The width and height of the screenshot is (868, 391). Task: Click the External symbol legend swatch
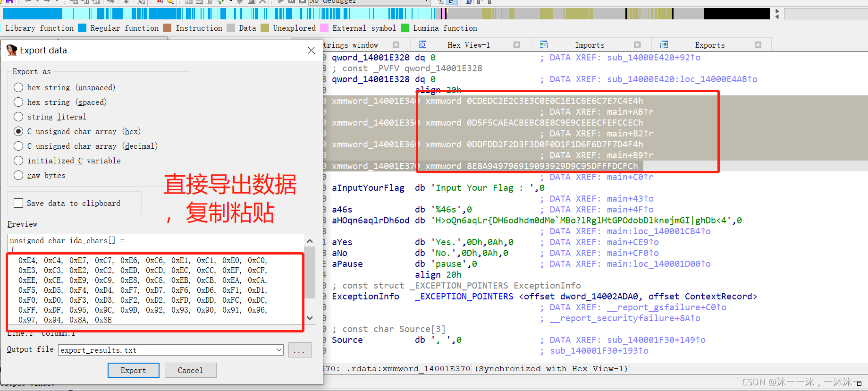(324, 28)
